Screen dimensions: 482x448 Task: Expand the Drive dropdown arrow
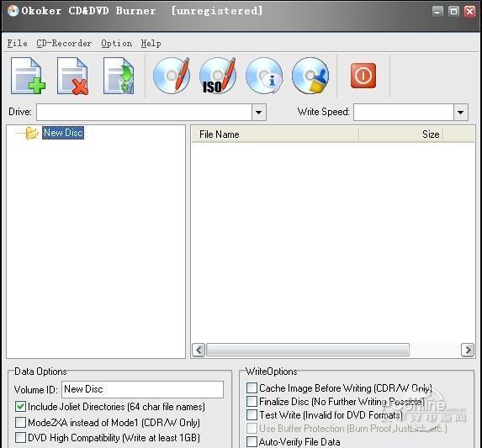click(259, 112)
